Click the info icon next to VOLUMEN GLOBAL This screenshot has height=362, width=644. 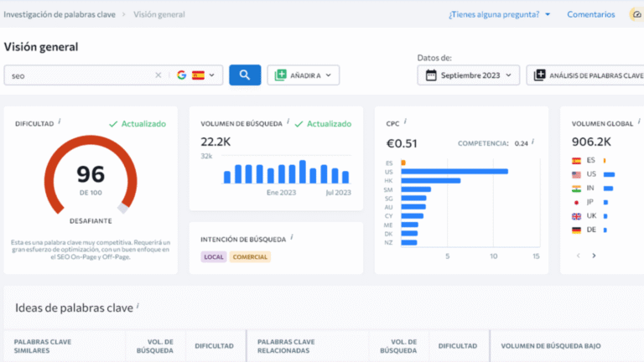639,122
